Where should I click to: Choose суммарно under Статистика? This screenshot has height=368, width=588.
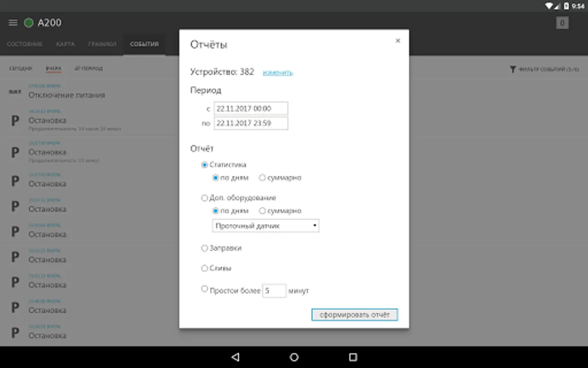[x=262, y=177]
